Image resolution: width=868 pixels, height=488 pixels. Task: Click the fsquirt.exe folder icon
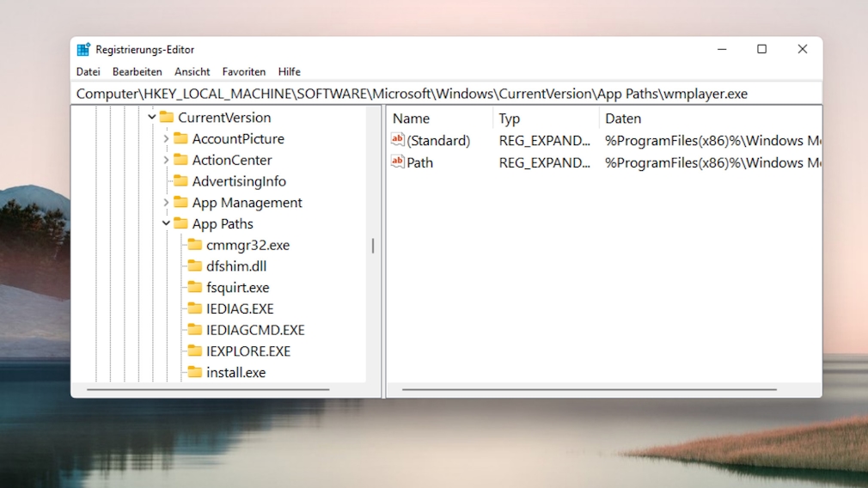pos(195,287)
